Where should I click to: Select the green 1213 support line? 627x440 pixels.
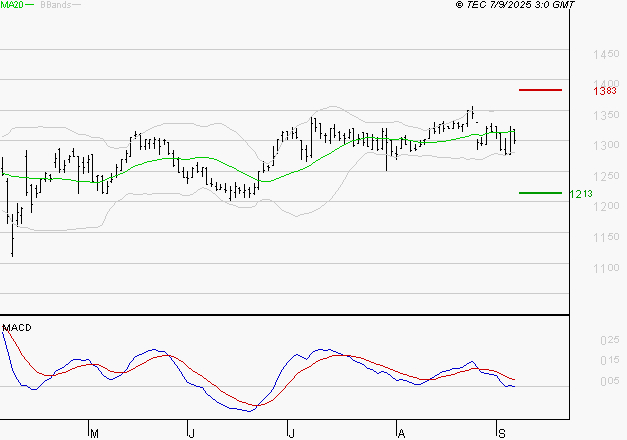coord(540,193)
